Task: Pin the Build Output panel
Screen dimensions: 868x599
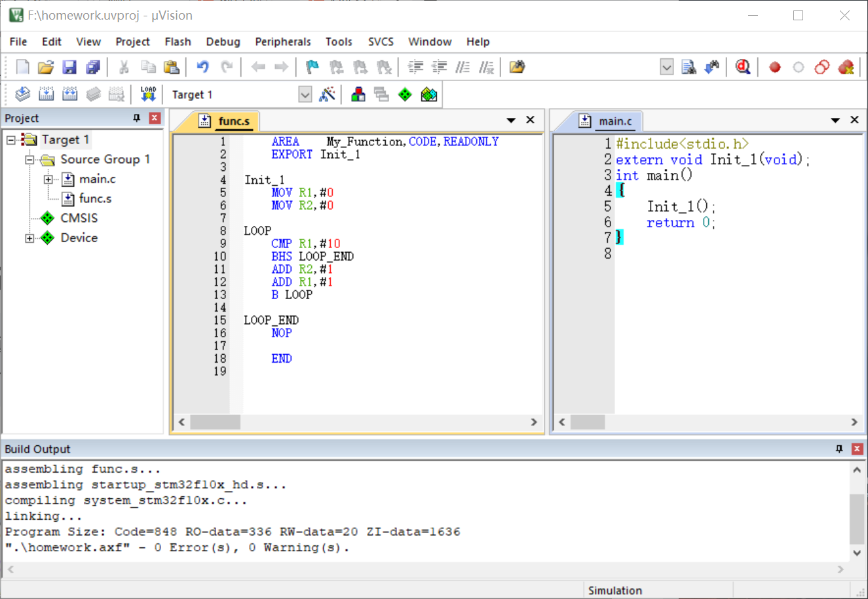Action: (839, 449)
